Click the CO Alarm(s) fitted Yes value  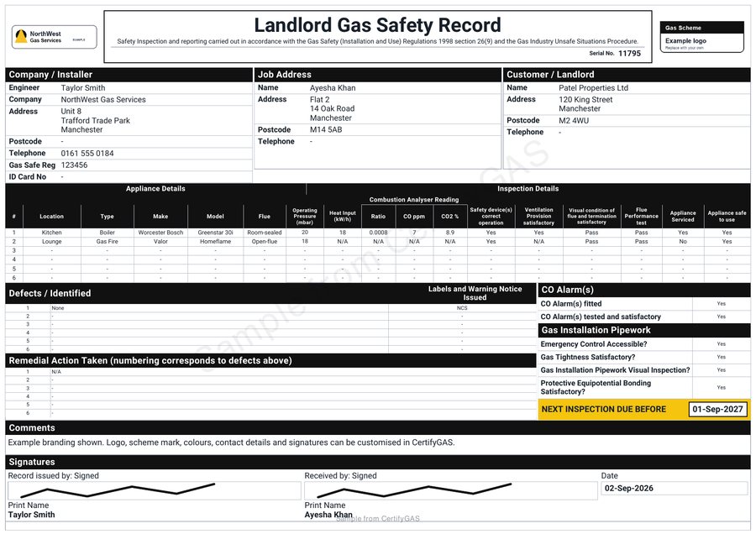point(722,304)
